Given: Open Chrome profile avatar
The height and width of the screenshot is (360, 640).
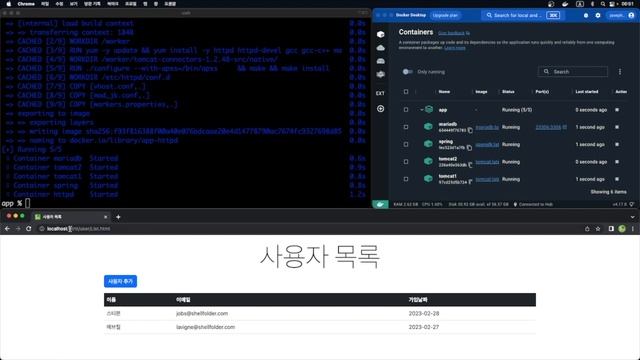Looking at the screenshot, I should (x=622, y=229).
